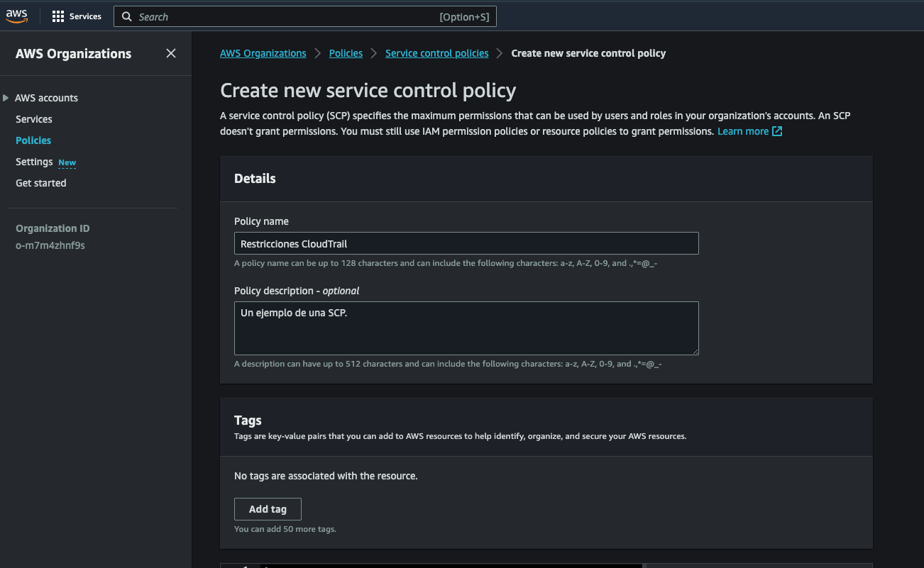Click the Add tag button

pos(268,509)
